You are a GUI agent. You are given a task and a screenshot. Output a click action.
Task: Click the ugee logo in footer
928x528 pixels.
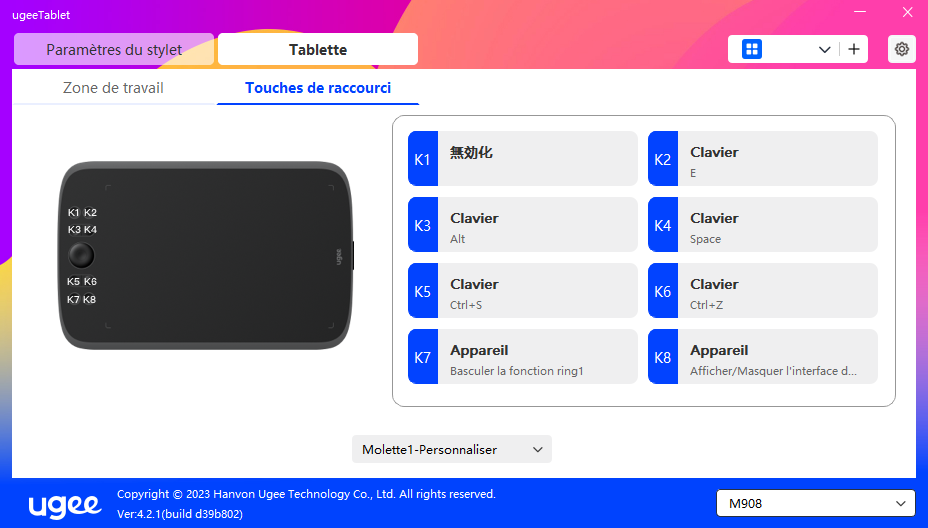(62, 503)
